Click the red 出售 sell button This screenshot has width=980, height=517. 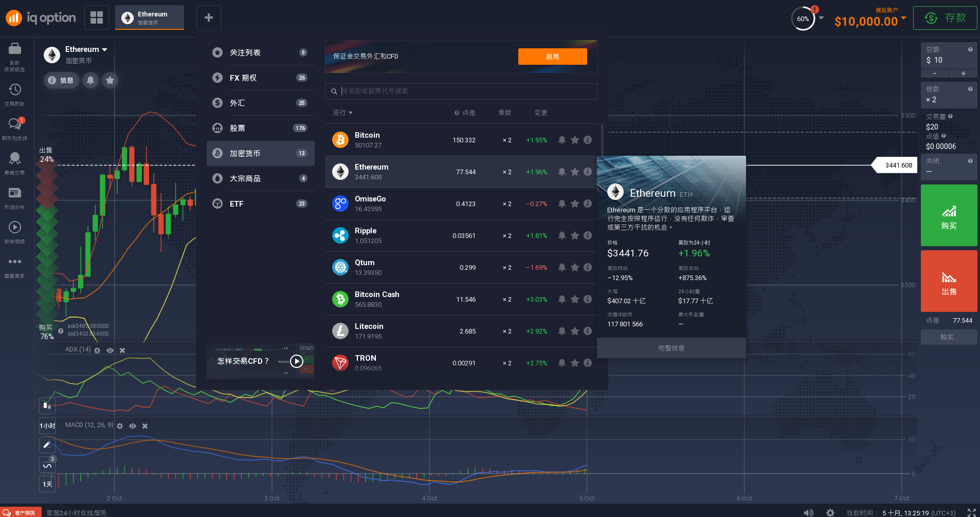tap(949, 281)
